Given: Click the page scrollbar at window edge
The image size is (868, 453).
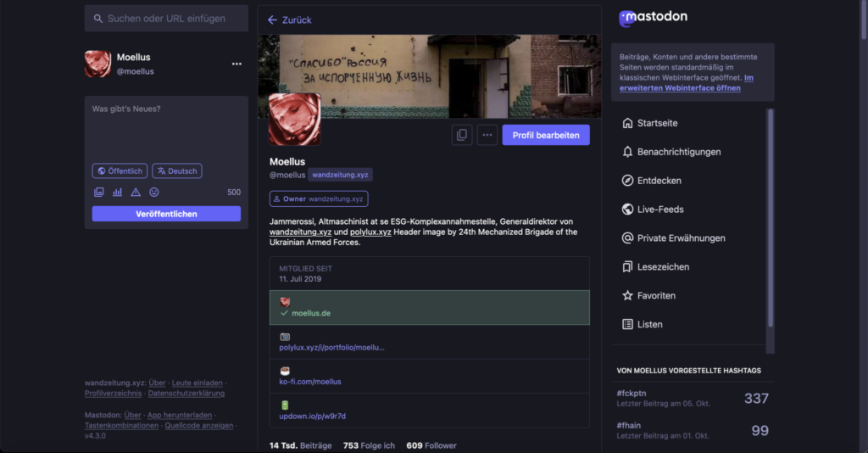Looking at the screenshot, I should coord(864,20).
